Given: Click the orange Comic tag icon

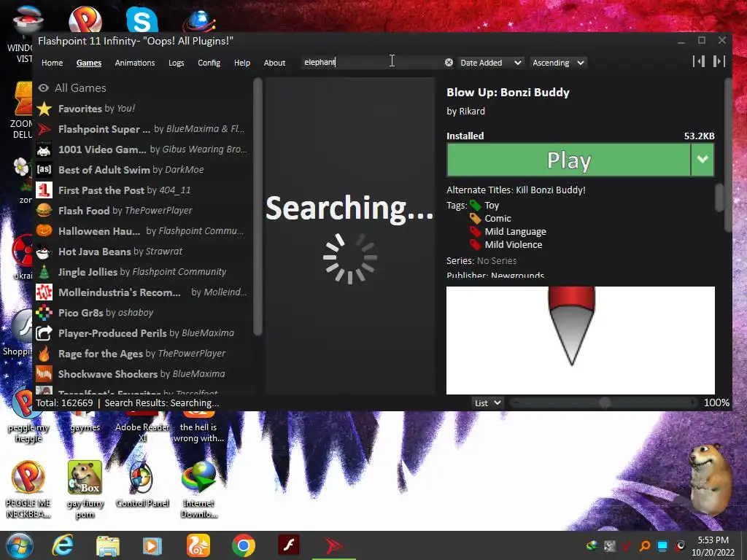Looking at the screenshot, I should (476, 218).
